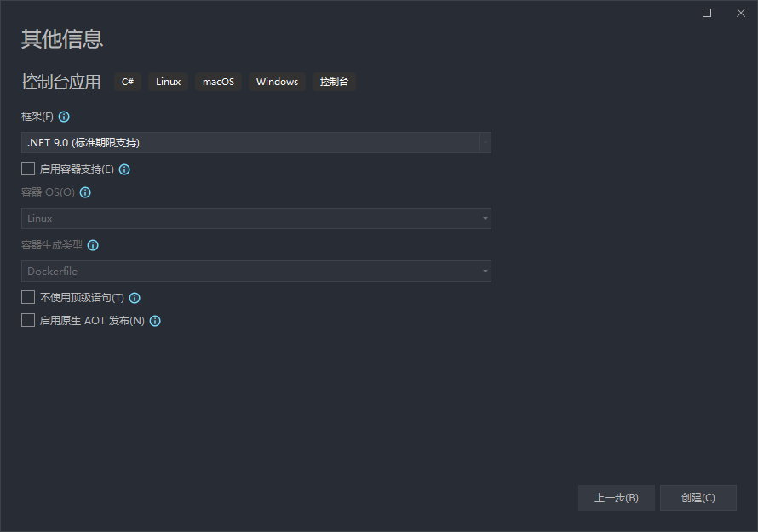Click the C# tag

tap(128, 82)
